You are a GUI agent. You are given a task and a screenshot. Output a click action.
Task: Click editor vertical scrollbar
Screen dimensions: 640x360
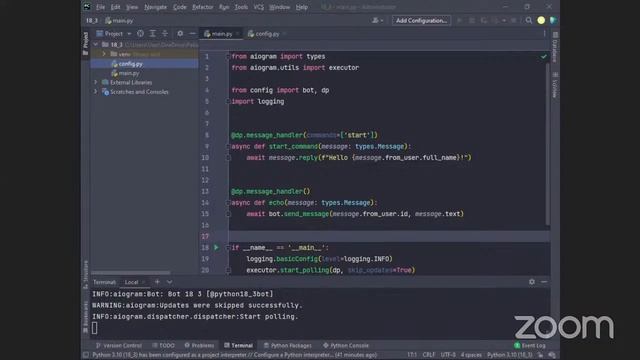[x=547, y=143]
